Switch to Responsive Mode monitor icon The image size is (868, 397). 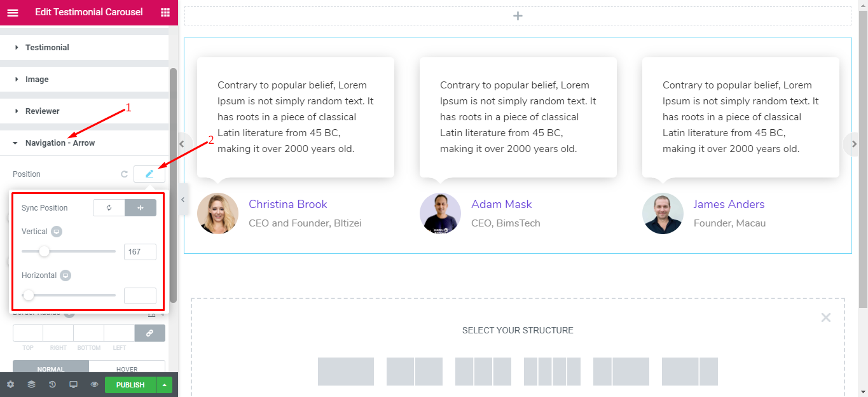tap(73, 384)
